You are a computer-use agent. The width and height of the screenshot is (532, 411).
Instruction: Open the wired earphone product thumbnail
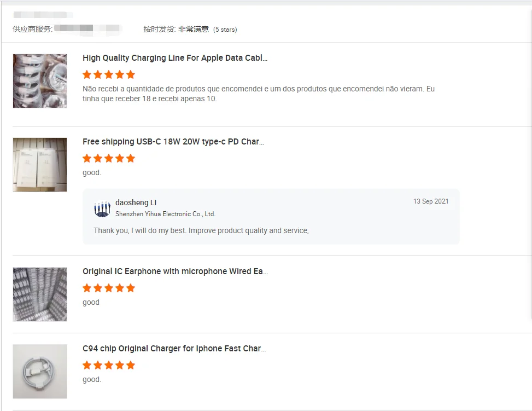pyautogui.click(x=40, y=294)
